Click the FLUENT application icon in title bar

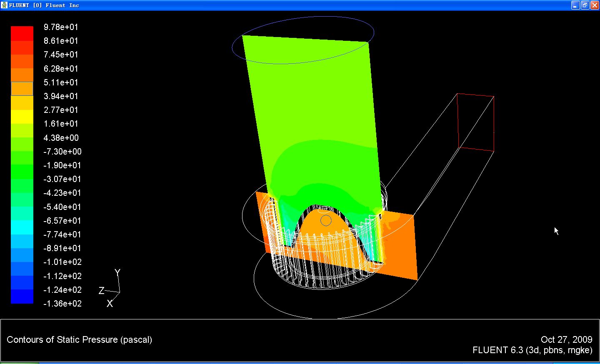(5, 5)
